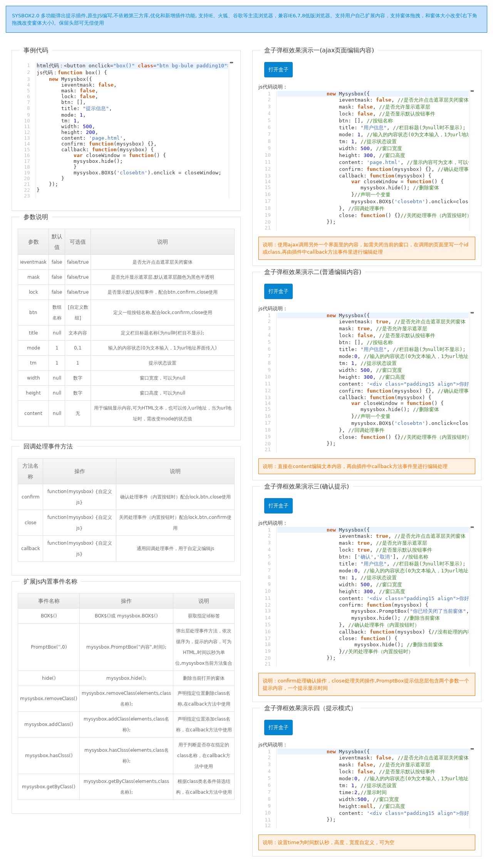Select the title parameter cell
The image size is (493, 868).
(33, 333)
